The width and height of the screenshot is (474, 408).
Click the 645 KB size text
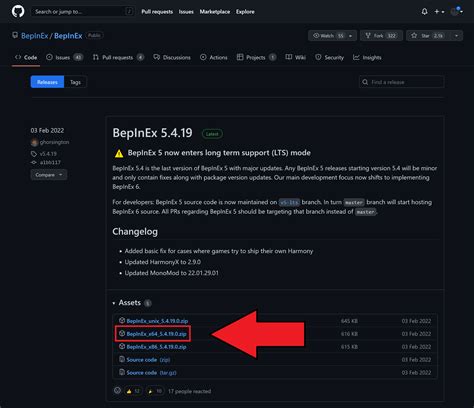pos(349,321)
